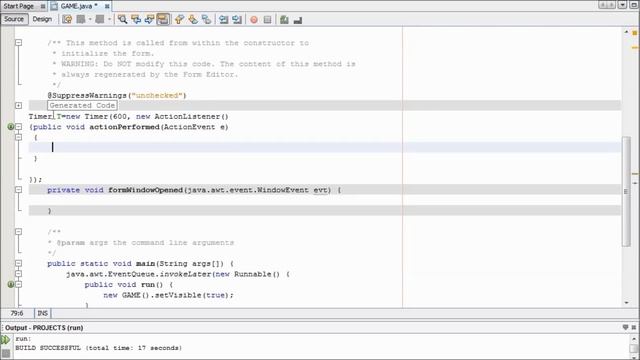Collapse the formWindowOpened method fold
This screenshot has height=360, width=640.
tap(18, 189)
